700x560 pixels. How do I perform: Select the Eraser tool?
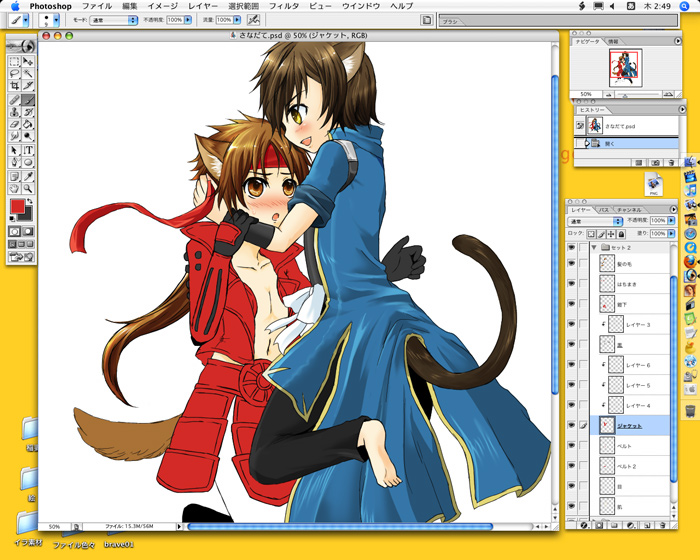click(14, 124)
